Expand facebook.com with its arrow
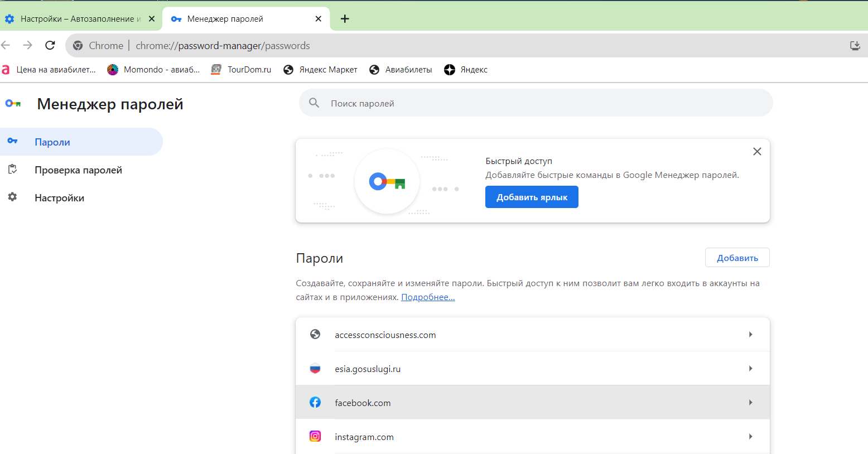868x454 pixels. (x=750, y=403)
